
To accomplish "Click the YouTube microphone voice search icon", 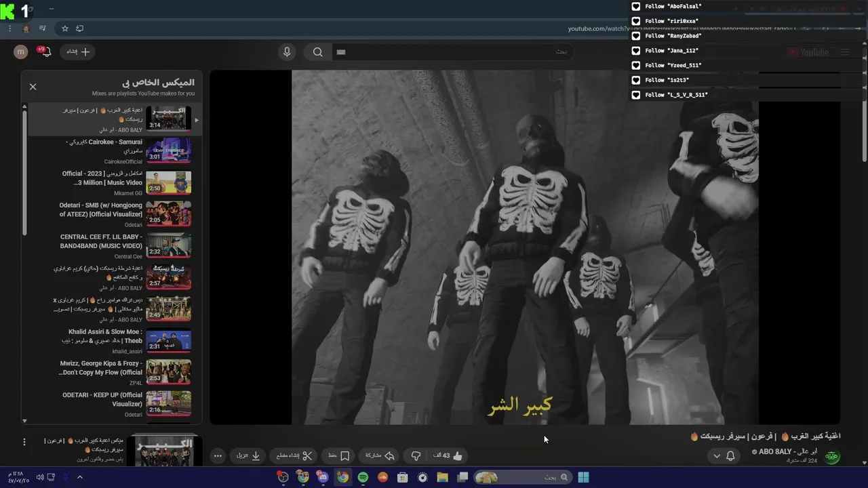I will (287, 52).
